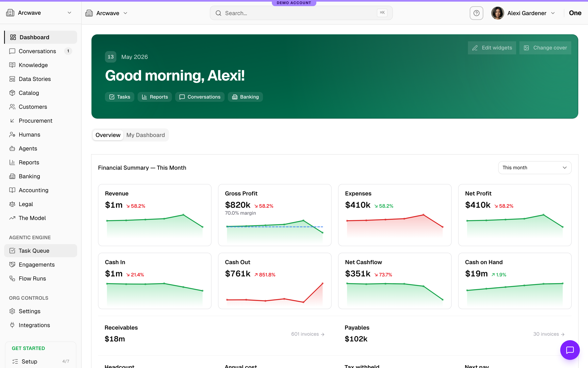Image resolution: width=588 pixels, height=368 pixels.
Task: Click Edit widgets button
Action: pyautogui.click(x=492, y=48)
